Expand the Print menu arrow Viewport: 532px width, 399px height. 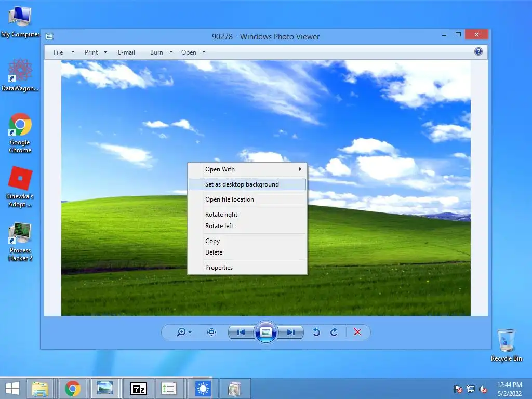tap(105, 52)
